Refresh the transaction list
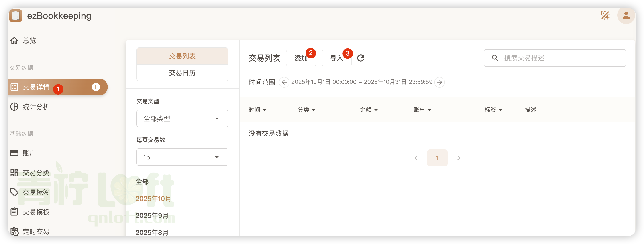Image resolution: width=644 pixels, height=244 pixels. [361, 58]
